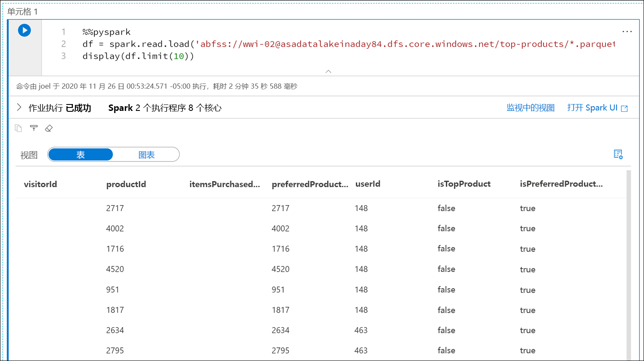Run cell 1 with the play button
Image resolution: width=644 pixels, height=361 pixels.
click(24, 30)
